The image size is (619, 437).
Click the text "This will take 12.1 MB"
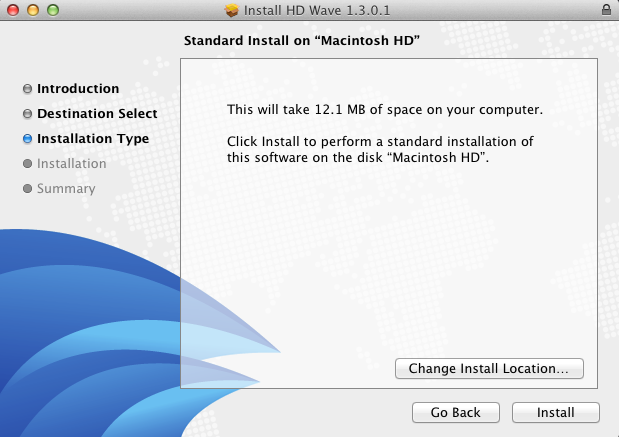(x=296, y=109)
